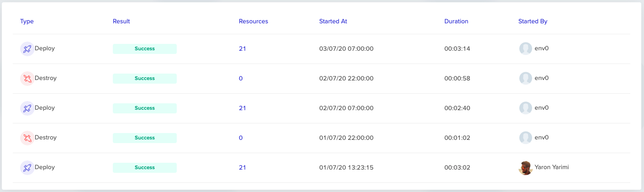This screenshot has height=192, width=644.
Task: Click the duration 00:01:02
Action: [x=457, y=138]
